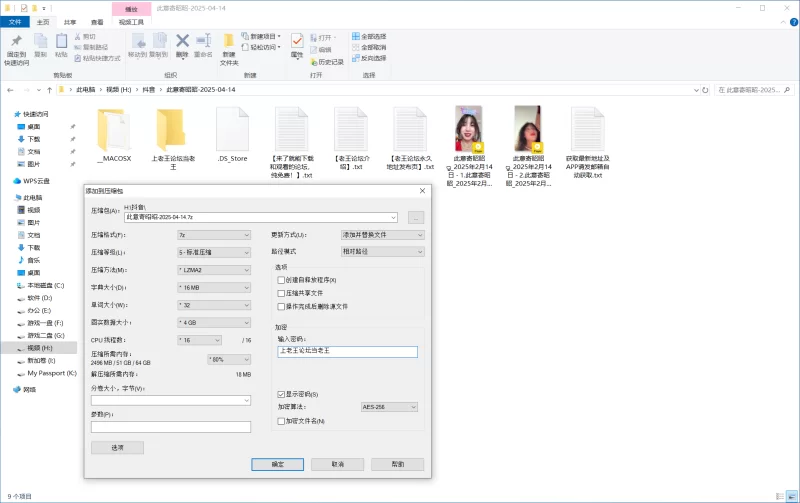Click the Delete (删除) X icon
800x503 pixels.
182,41
